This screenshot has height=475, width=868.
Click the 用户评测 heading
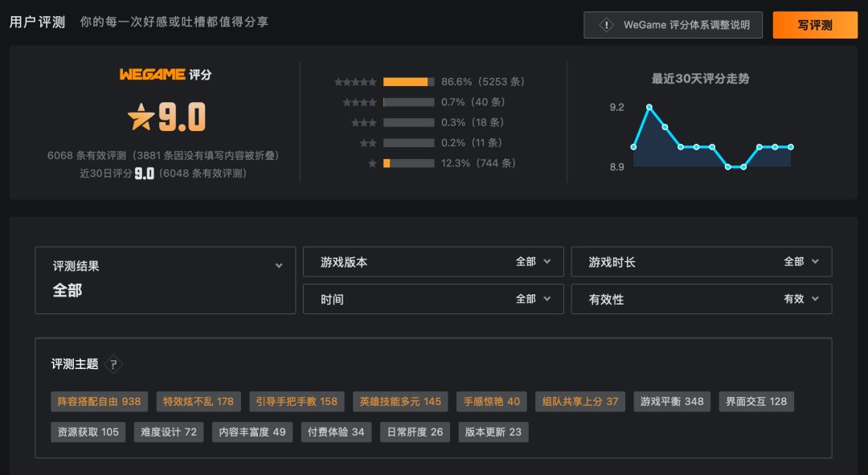[38, 23]
